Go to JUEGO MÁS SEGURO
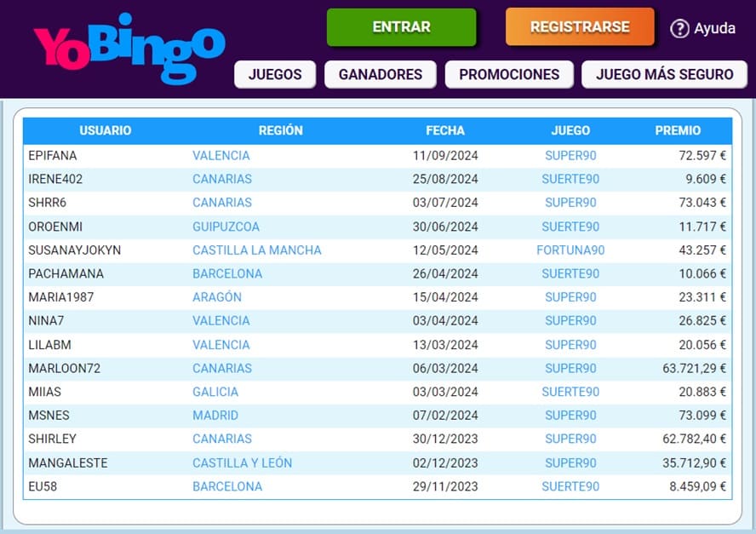756x534 pixels. 663,74
